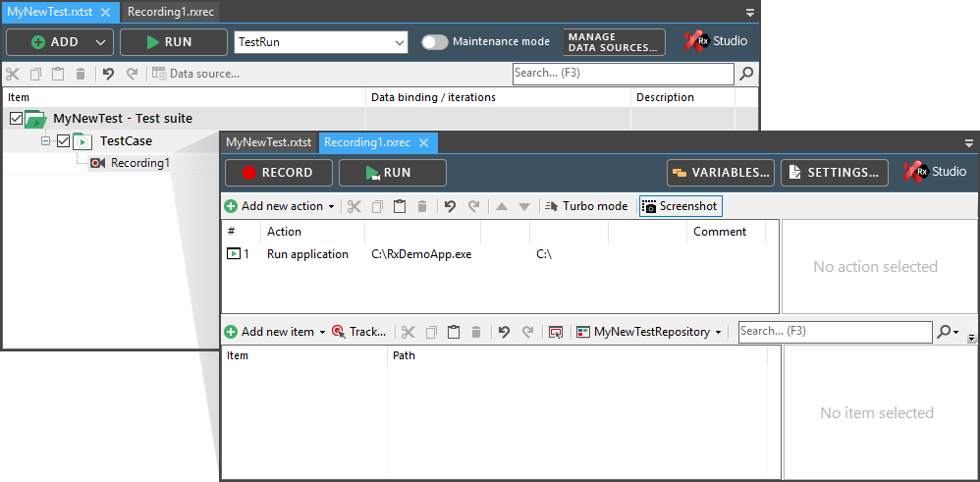Click Undo icon in actions toolbar
980x482 pixels.
(450, 206)
